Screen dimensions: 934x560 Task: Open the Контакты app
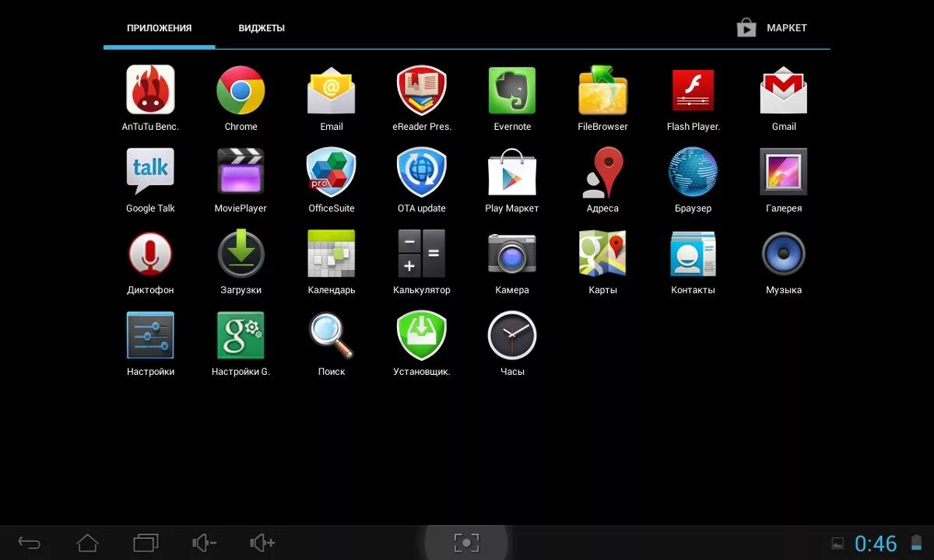(x=693, y=254)
